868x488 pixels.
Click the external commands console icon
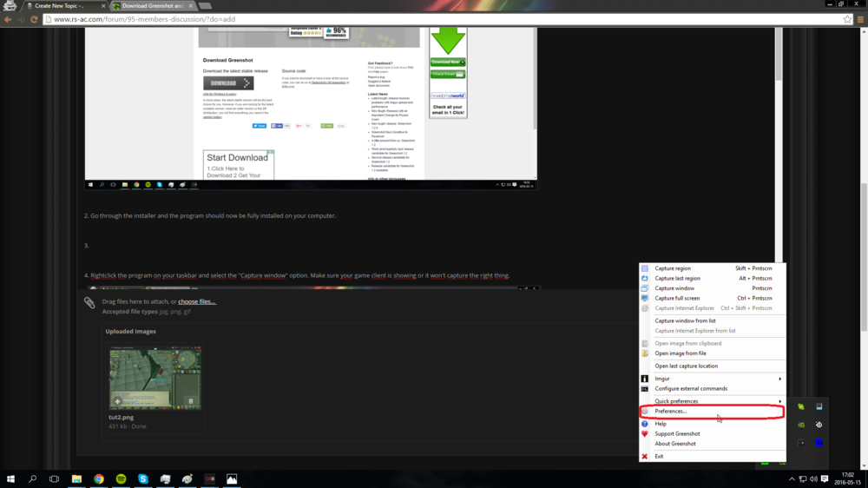pyautogui.click(x=644, y=389)
